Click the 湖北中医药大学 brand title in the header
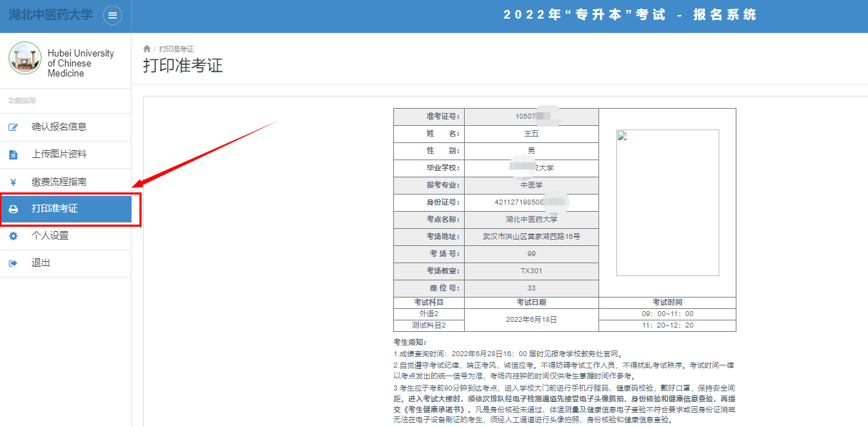Screen dimensions: 868x427 (x=50, y=15)
